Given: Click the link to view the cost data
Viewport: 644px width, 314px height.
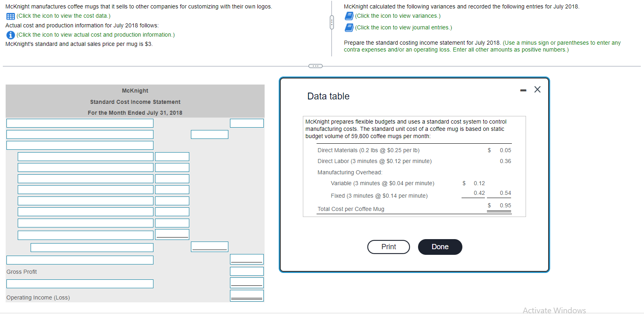Looking at the screenshot, I should click(64, 16).
